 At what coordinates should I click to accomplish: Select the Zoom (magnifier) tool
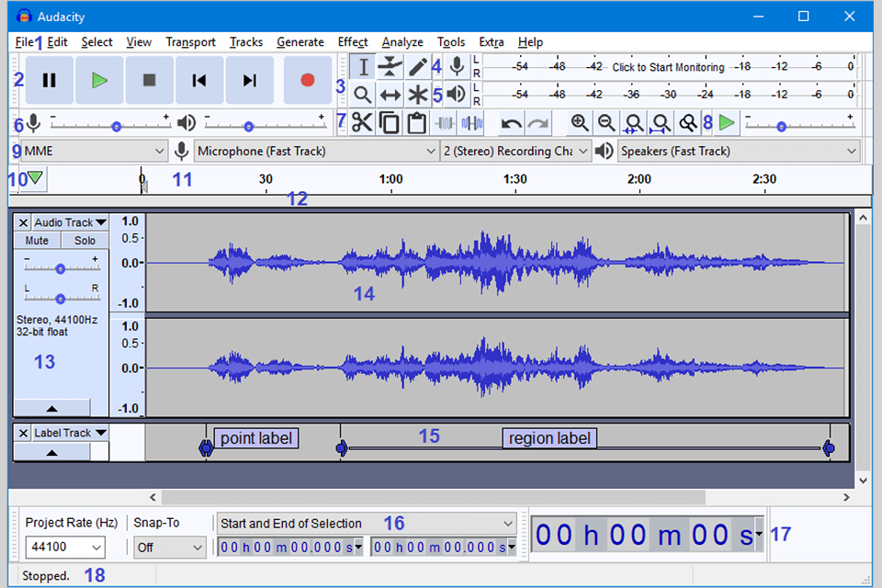[x=363, y=95]
